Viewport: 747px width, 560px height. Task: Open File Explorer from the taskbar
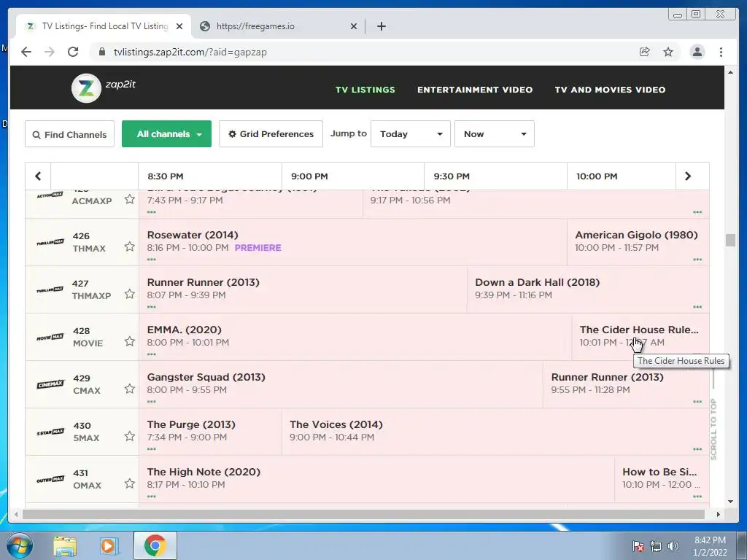(65, 546)
